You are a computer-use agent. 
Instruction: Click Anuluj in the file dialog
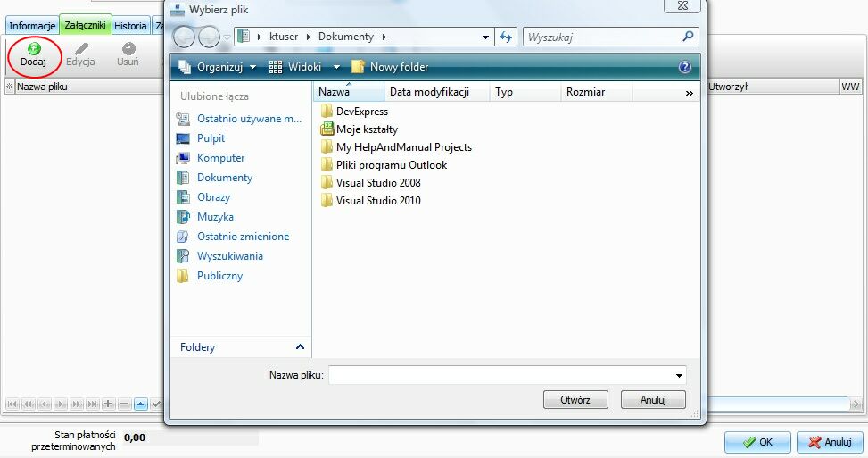click(653, 399)
